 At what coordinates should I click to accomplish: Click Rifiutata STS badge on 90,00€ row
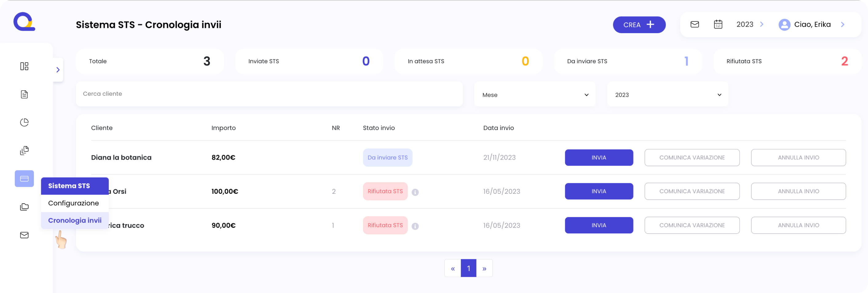[x=385, y=225]
